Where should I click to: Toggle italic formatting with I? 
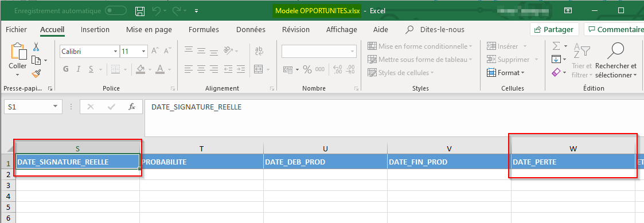(78, 69)
